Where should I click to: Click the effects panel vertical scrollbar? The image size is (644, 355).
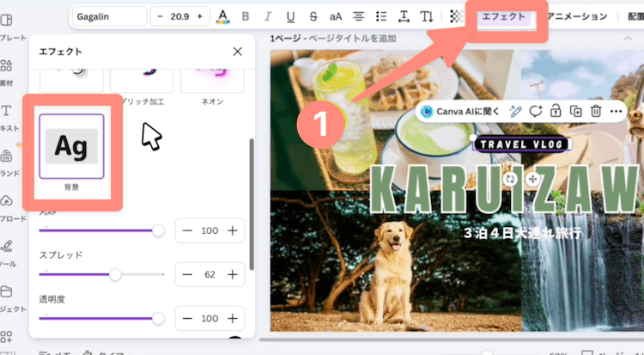(x=252, y=205)
